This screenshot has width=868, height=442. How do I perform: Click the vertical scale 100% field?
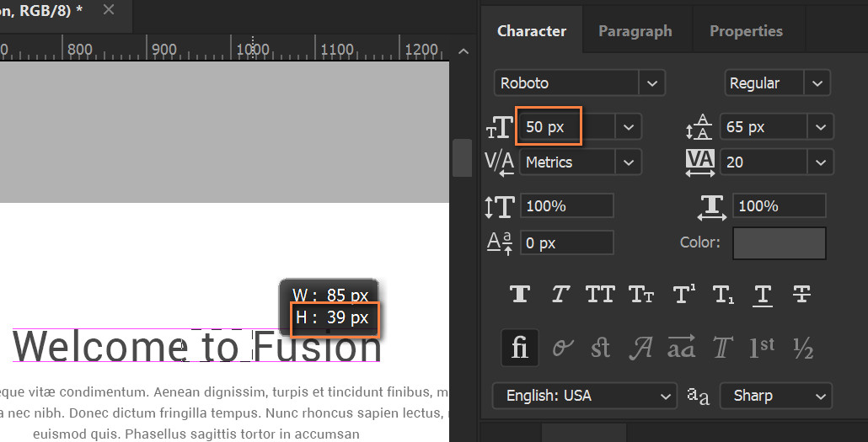click(x=567, y=205)
